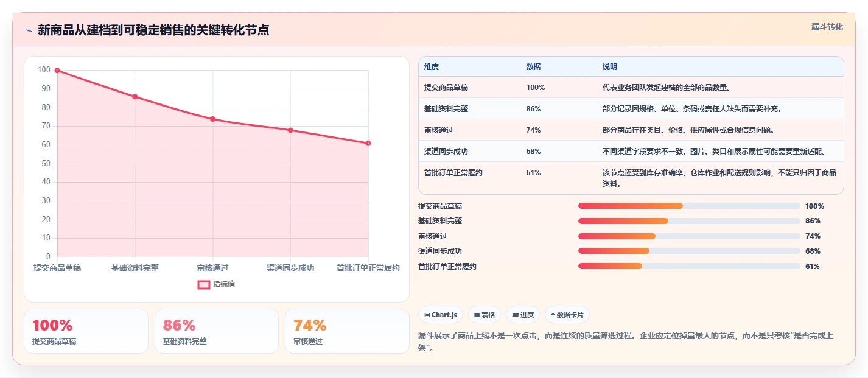Click the 100% progress bar for 提交商品草稿

click(689, 206)
